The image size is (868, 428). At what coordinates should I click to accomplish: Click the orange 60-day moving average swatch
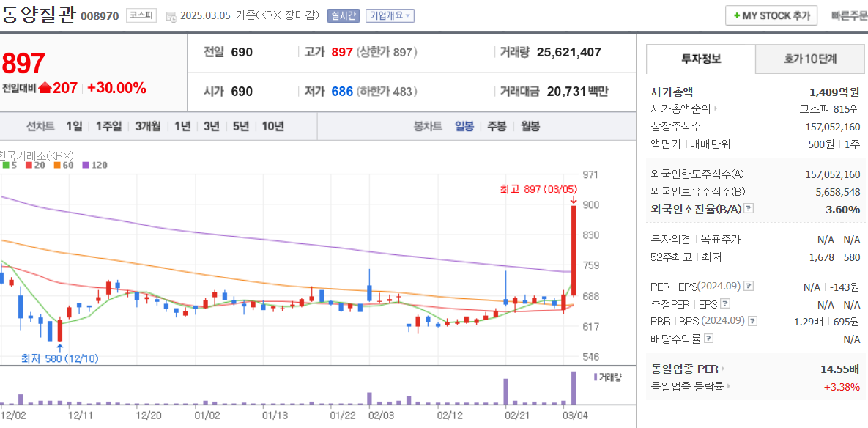[x=57, y=165]
